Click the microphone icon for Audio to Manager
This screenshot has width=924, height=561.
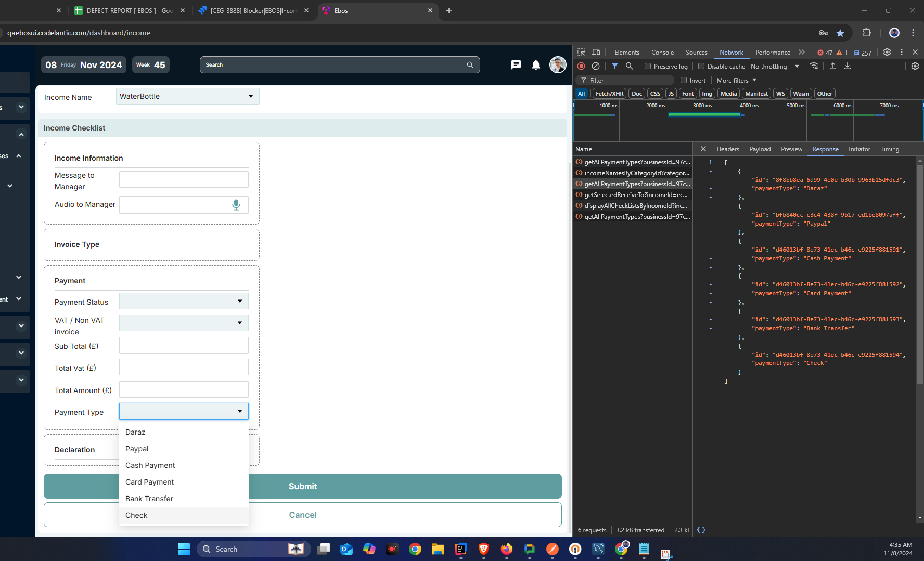tap(236, 205)
